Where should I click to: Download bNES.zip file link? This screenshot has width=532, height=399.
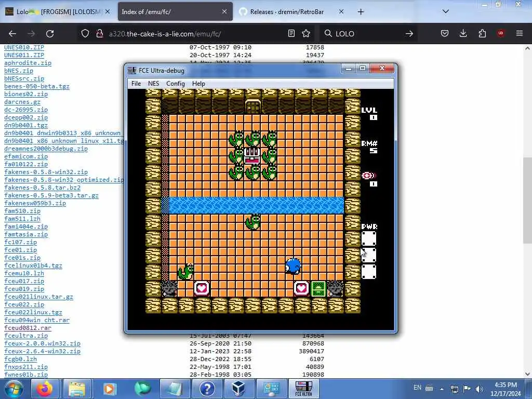(x=19, y=71)
